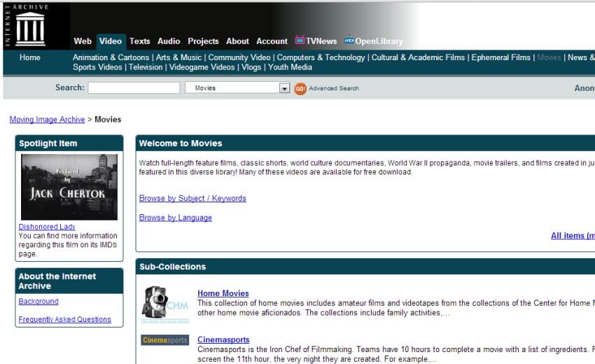Image resolution: width=595 pixels, height=364 pixels.
Task: Open the About tab
Action: (237, 41)
